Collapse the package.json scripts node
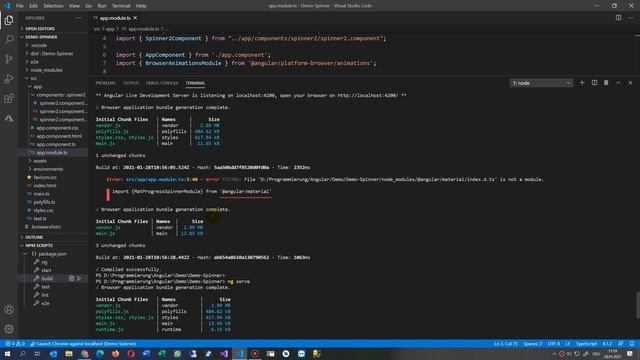640x360 pixels. (53, 254)
